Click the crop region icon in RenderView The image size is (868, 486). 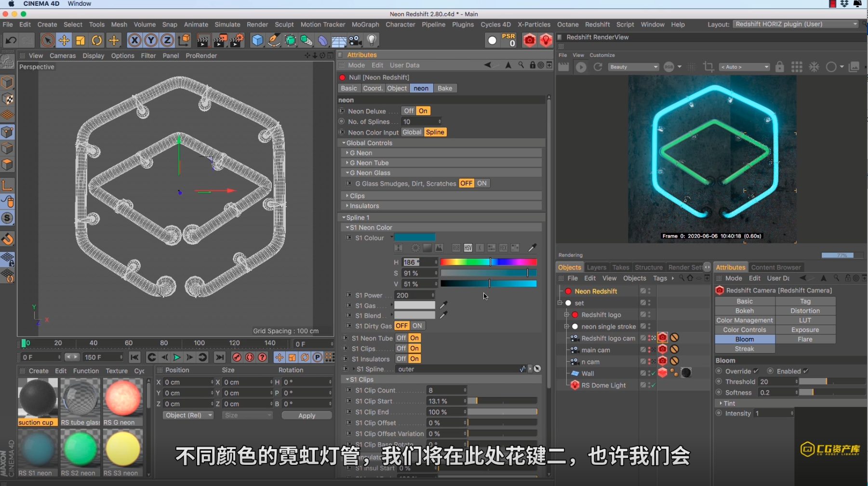(708, 67)
